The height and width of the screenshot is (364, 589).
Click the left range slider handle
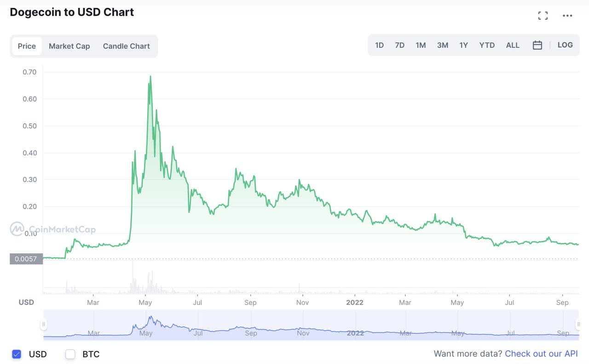[44, 324]
